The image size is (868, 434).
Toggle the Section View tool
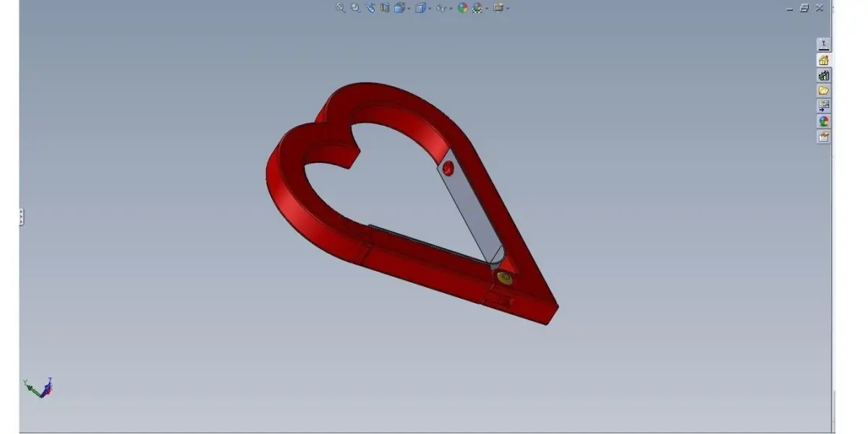[x=385, y=8]
